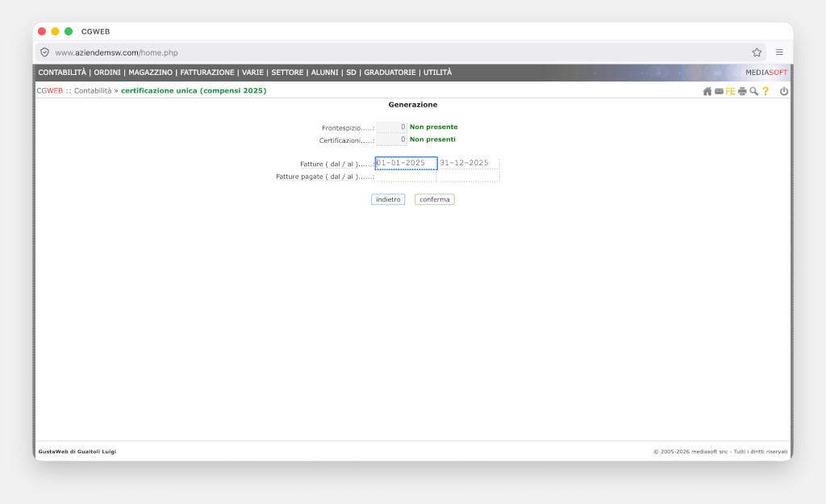Click the Fatture start date field
Image resolution: width=826 pixels, height=504 pixels.
coord(406,163)
